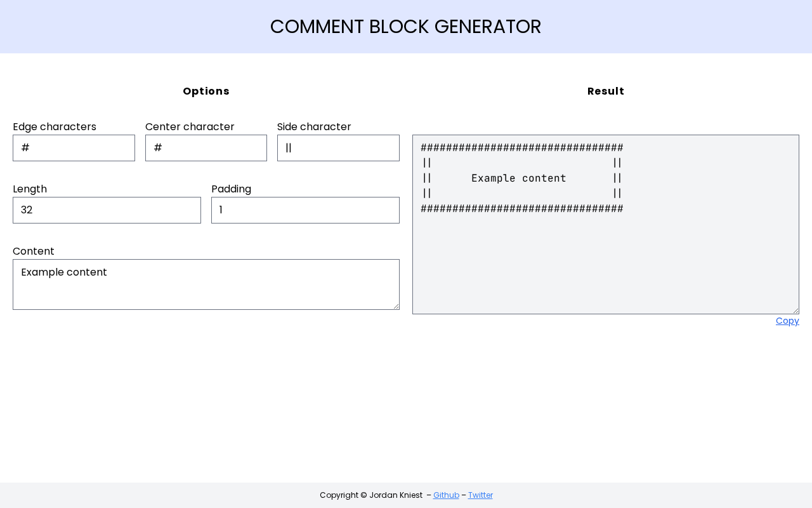Image resolution: width=812 pixels, height=508 pixels.
Task: Click the Padding label text
Action: (231, 189)
